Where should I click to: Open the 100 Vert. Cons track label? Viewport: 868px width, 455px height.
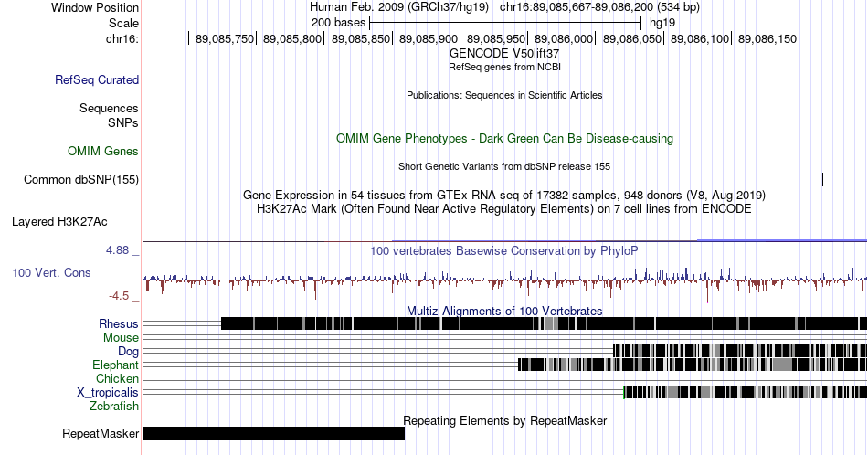point(51,272)
